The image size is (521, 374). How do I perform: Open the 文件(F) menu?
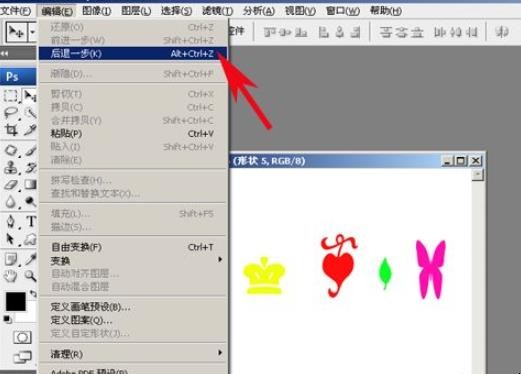[x=16, y=11]
